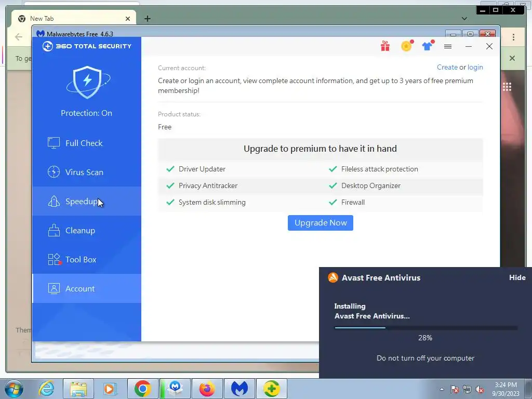Click System disk slimming feature text
This screenshot has height=399, width=532.
point(212,202)
